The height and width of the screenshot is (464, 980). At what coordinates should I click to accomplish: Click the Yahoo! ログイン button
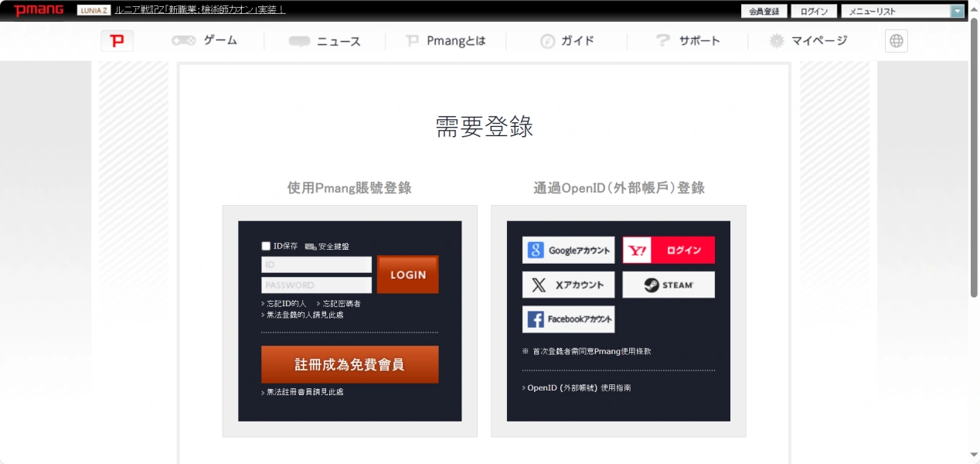tap(668, 250)
